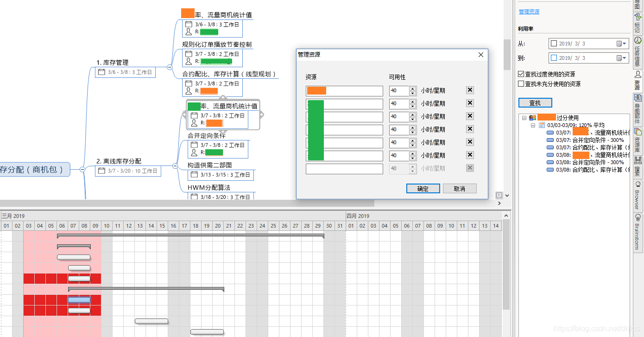Collapse the 1. 库存管理 branch
The width and height of the screenshot is (644, 337).
[170, 67]
